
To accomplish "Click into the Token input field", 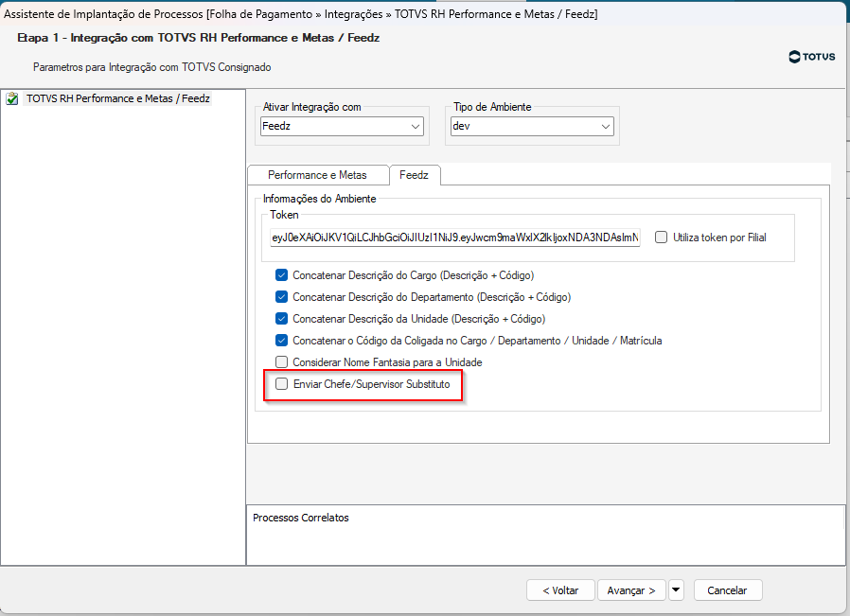I will (454, 238).
